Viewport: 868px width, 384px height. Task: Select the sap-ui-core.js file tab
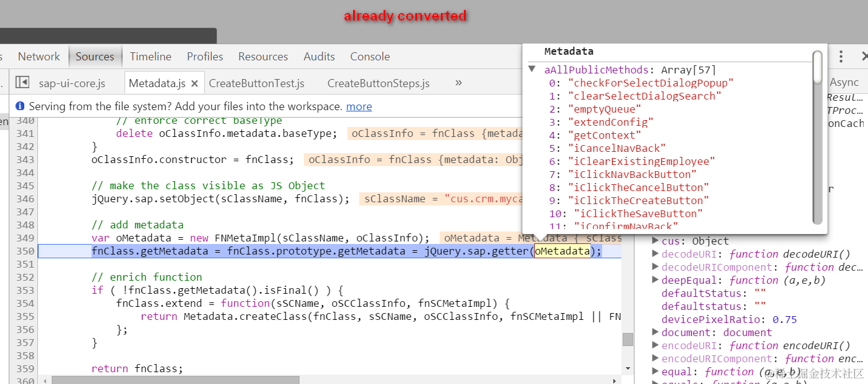click(72, 83)
